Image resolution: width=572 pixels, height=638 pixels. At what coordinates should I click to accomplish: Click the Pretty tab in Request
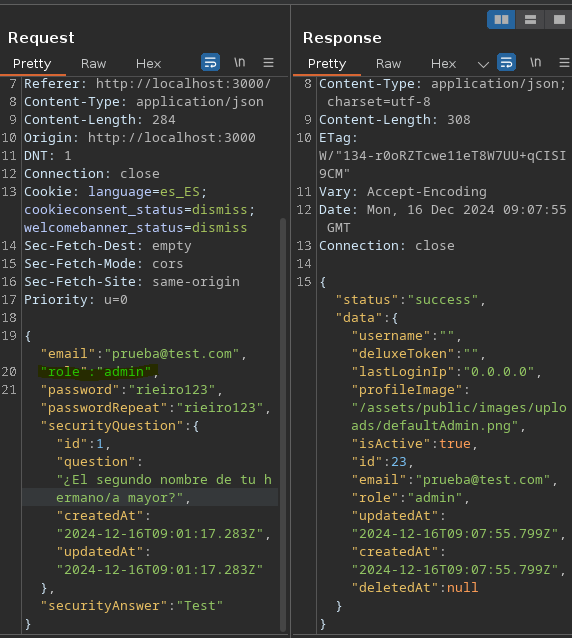point(32,63)
